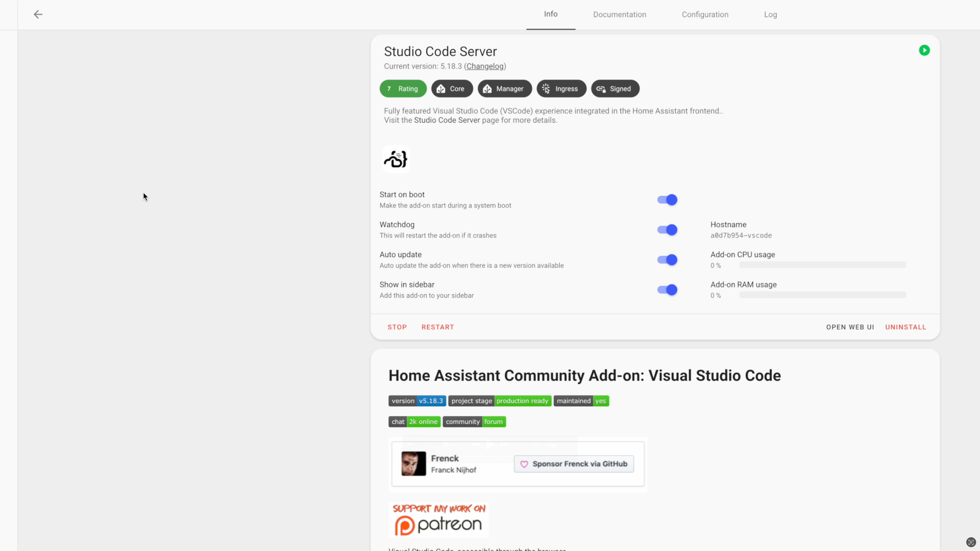Click the community forum badge
The height and width of the screenshot is (551, 980).
click(474, 422)
